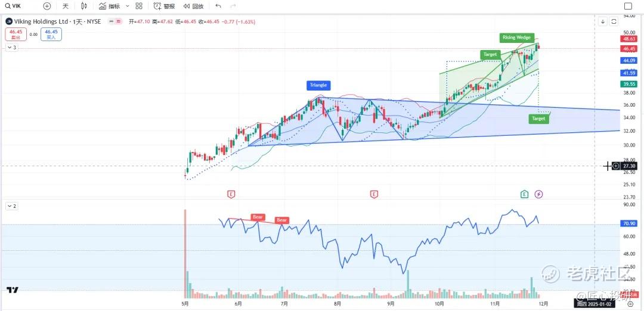This screenshot has width=644, height=311.
Task: Select the candlestick chart style icon
Action: [84, 6]
